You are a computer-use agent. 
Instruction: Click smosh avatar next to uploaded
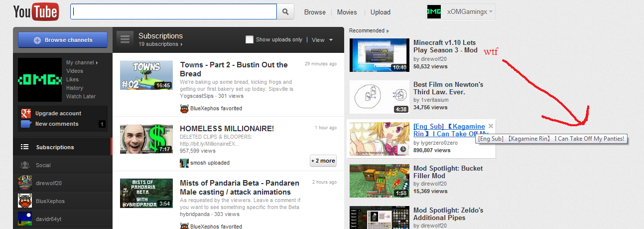click(x=184, y=163)
